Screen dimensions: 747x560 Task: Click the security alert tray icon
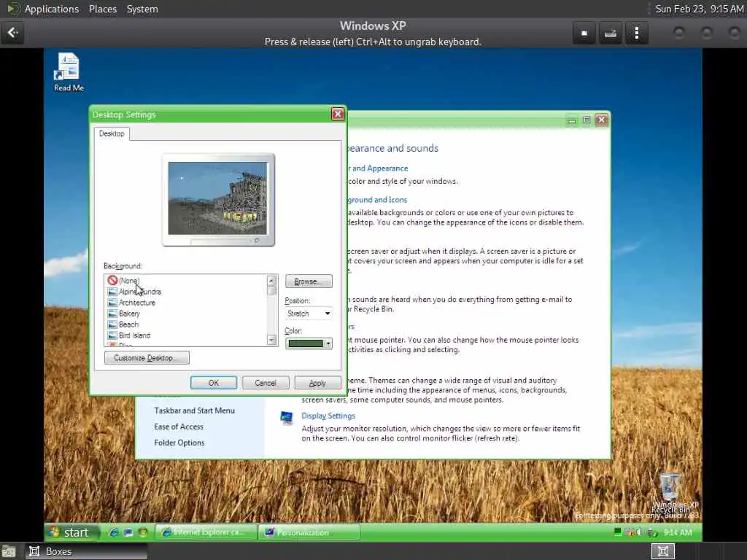click(630, 532)
